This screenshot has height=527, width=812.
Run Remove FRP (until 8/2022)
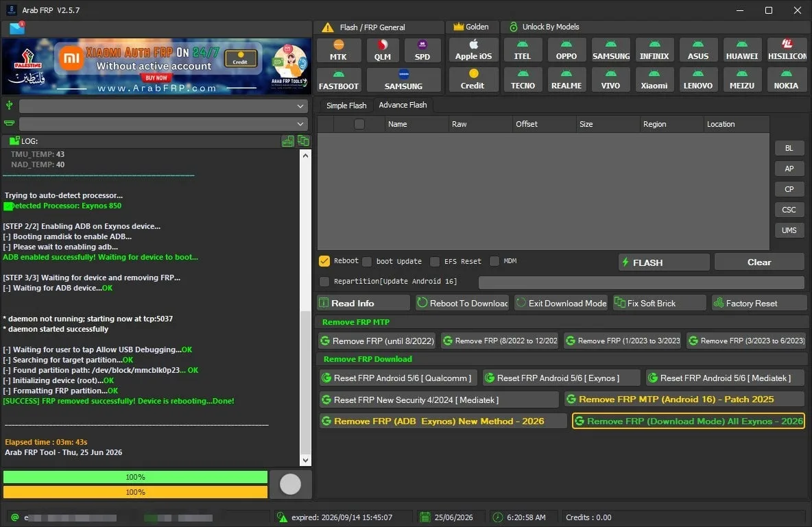377,341
